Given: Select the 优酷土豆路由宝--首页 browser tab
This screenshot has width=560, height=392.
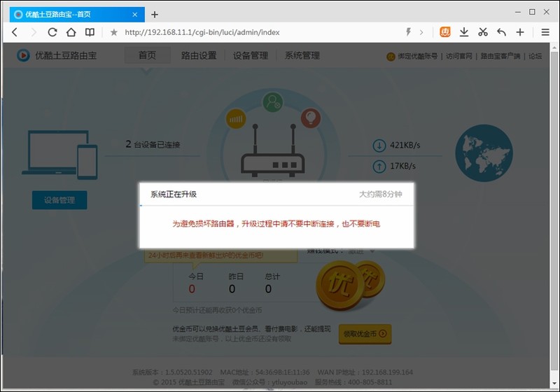Looking at the screenshot, I should (x=77, y=15).
